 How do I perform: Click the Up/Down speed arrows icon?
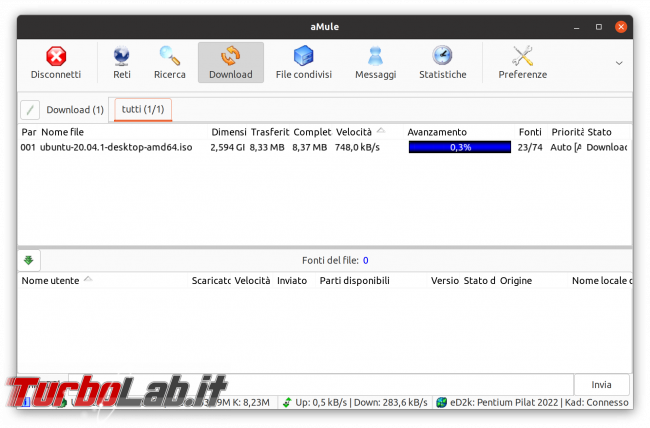(x=287, y=402)
